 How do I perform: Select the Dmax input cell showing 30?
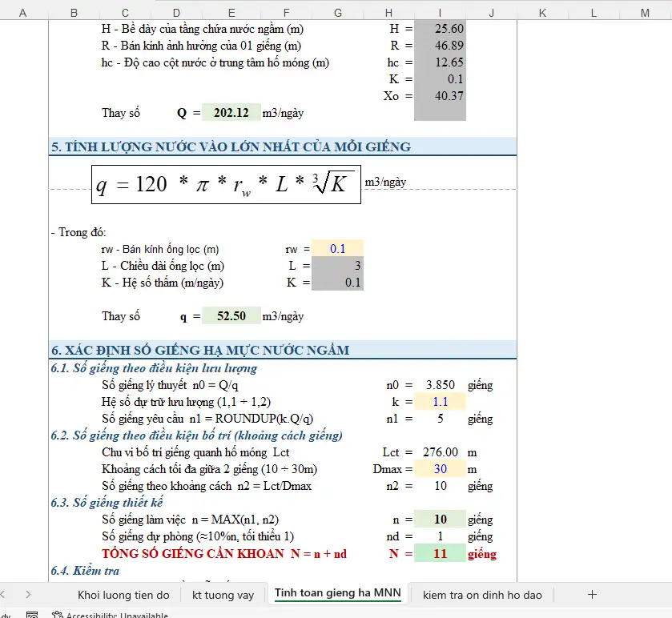click(x=441, y=469)
